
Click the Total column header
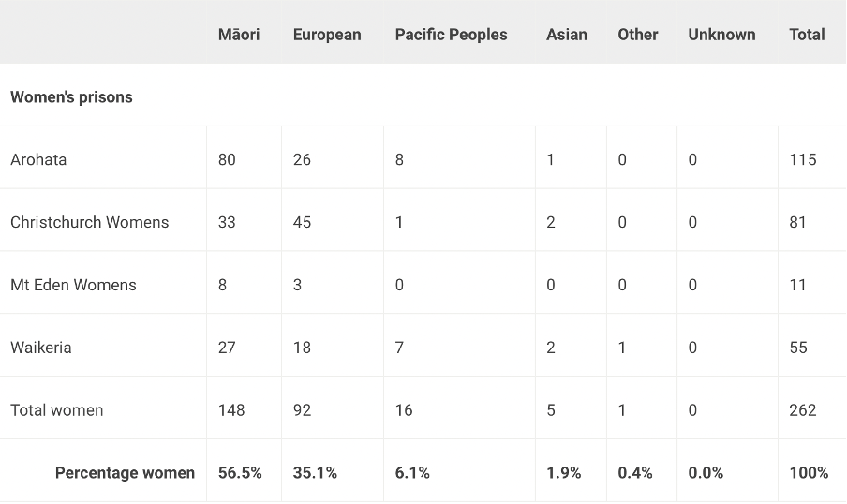(807, 35)
